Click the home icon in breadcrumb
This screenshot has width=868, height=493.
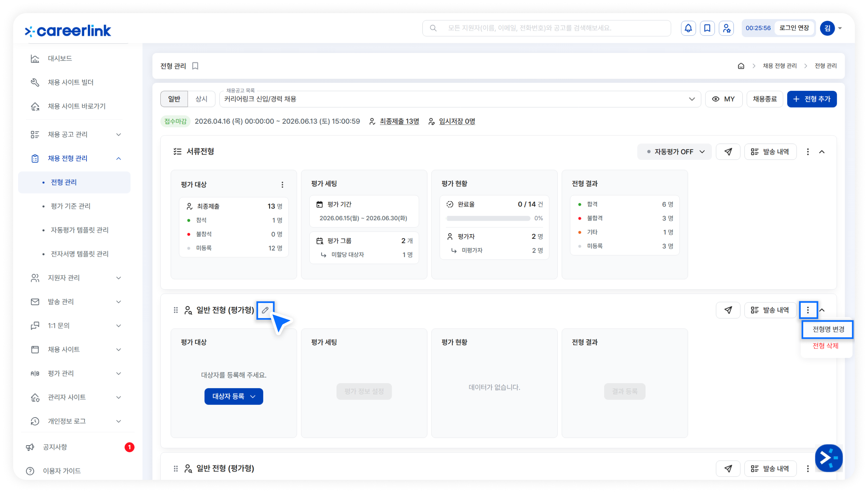[741, 66]
